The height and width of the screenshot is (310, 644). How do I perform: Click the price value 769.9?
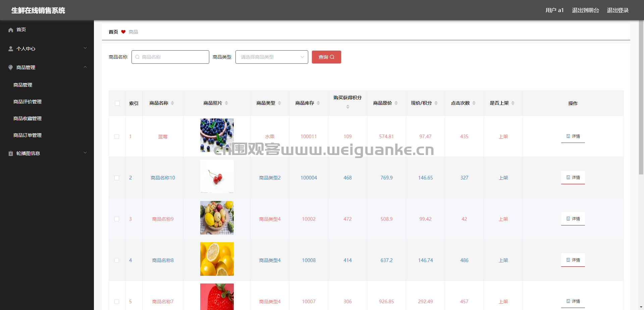(386, 178)
